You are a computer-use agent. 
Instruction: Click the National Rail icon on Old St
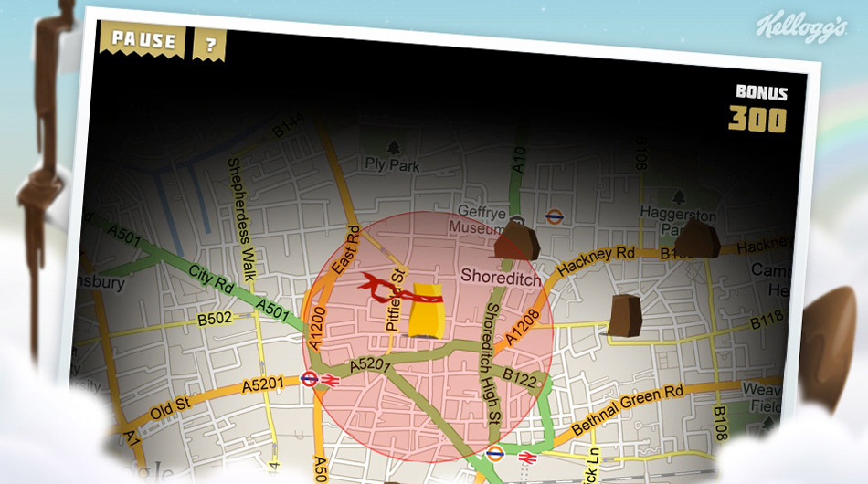click(x=330, y=381)
